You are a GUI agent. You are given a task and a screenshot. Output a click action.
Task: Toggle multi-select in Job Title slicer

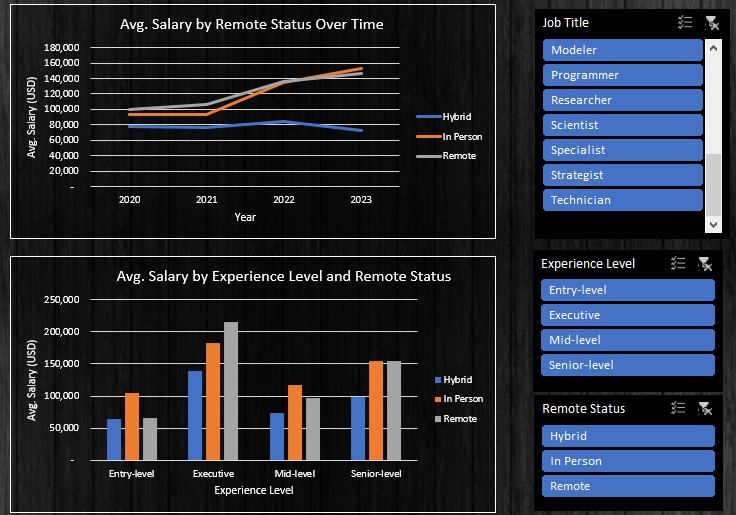tap(684, 22)
